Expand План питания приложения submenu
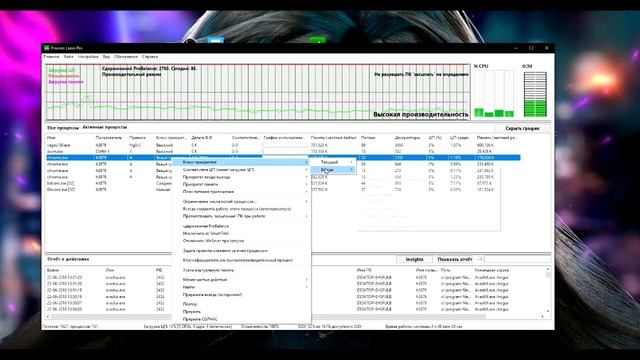This screenshot has width=640, height=360. [x=242, y=192]
